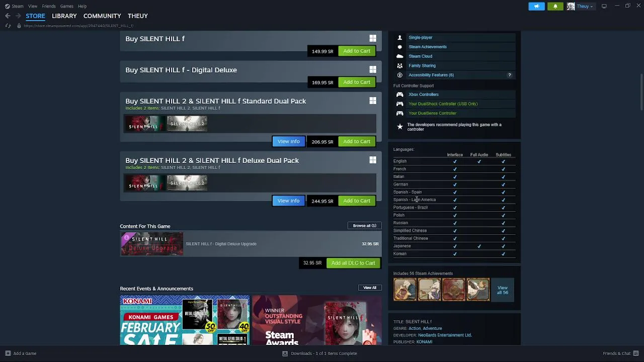Add Digital Deluxe 169.95 SR to cart
Viewport: 644px width, 362px height.
point(357,82)
